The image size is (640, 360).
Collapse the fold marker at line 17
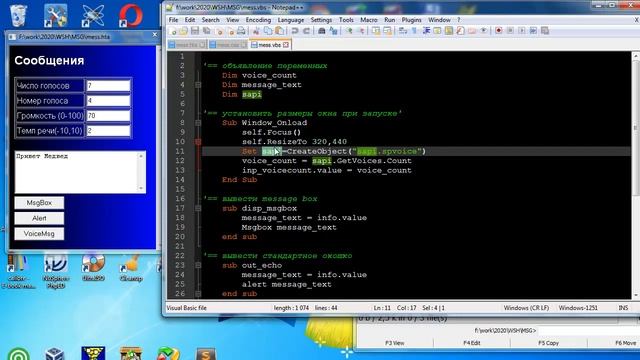pos(198,209)
